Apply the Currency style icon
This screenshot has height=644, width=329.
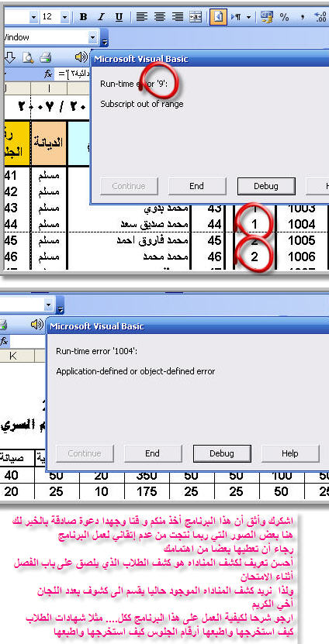click(267, 17)
